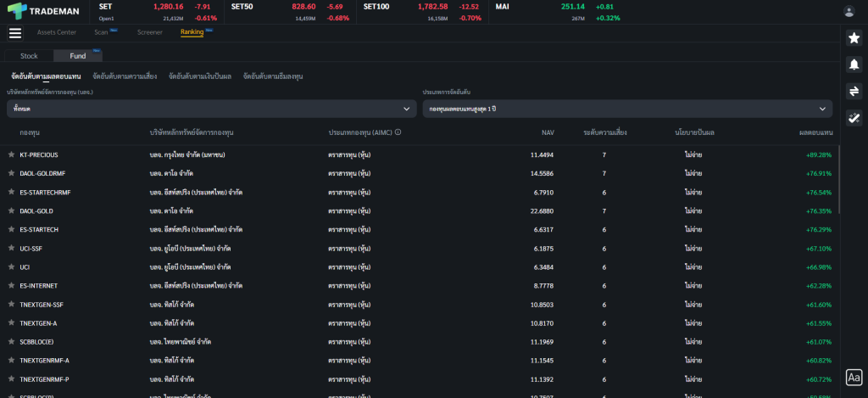This screenshot has width=868, height=398.
Task: Open the favorites star sidebar panel
Action: 854,38
